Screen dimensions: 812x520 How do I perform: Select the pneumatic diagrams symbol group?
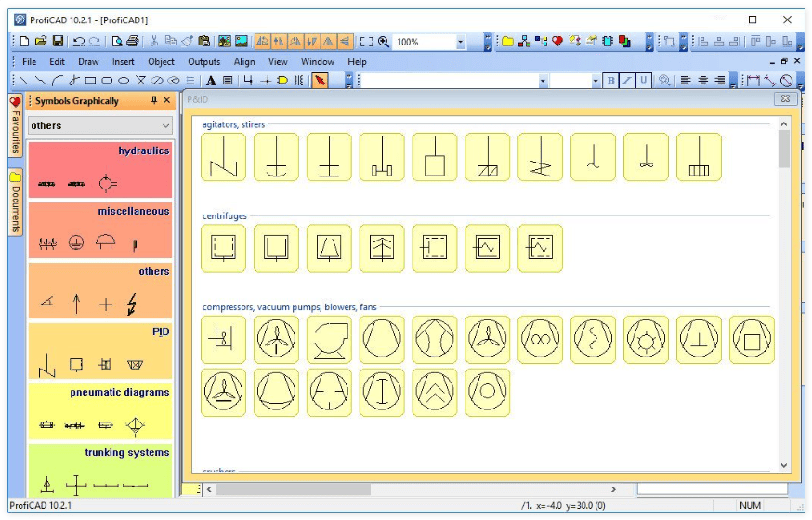[x=100, y=412]
